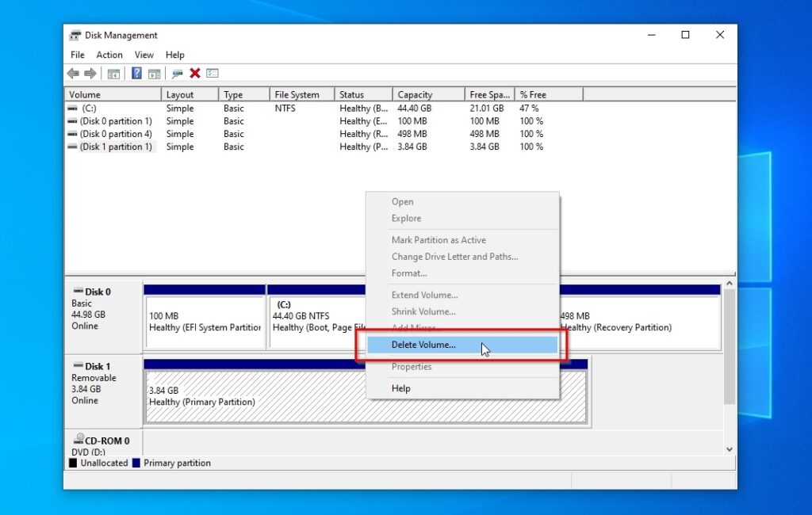Click Format in the context menu

coord(409,273)
